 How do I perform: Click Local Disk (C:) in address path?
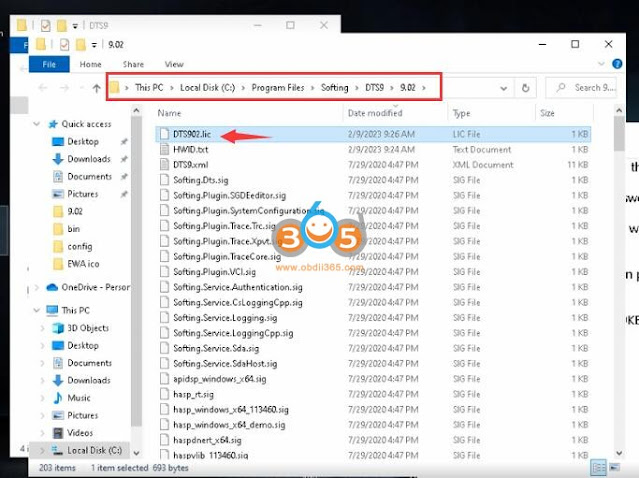pos(207,88)
